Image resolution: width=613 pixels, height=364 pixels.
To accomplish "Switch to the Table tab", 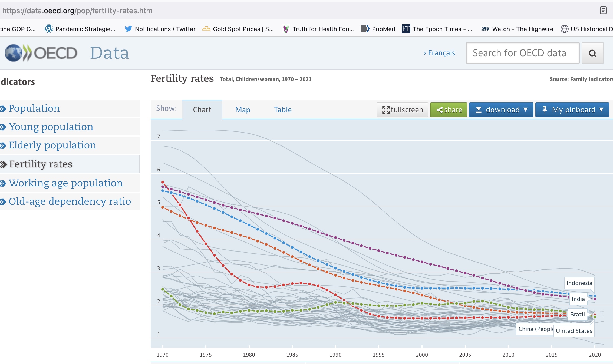I will point(283,110).
